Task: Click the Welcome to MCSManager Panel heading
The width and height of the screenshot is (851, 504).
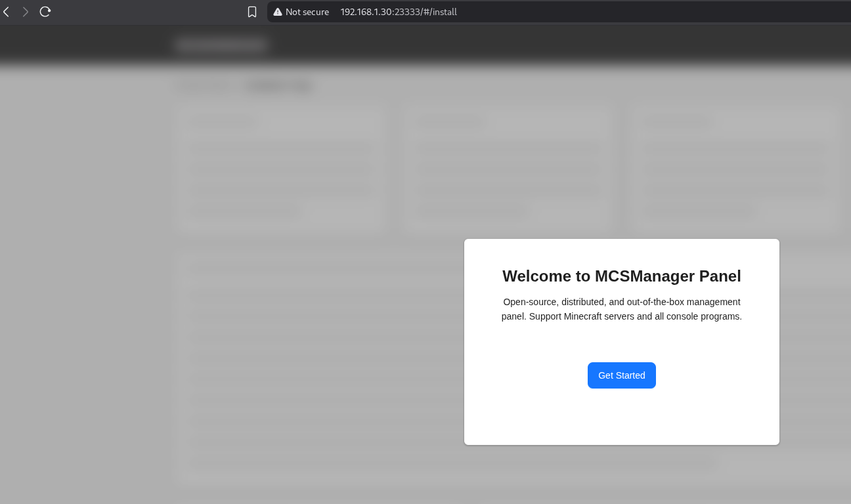Action: pyautogui.click(x=622, y=276)
